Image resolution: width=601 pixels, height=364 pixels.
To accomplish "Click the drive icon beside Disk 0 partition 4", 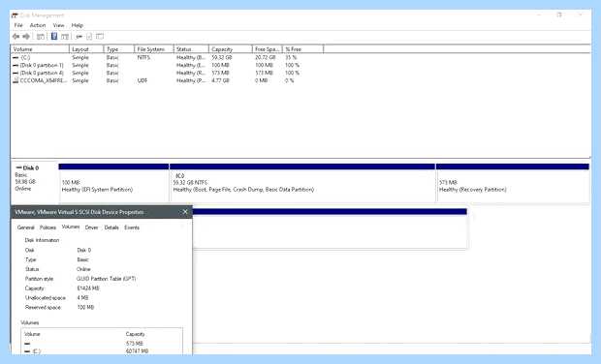I will click(16, 73).
